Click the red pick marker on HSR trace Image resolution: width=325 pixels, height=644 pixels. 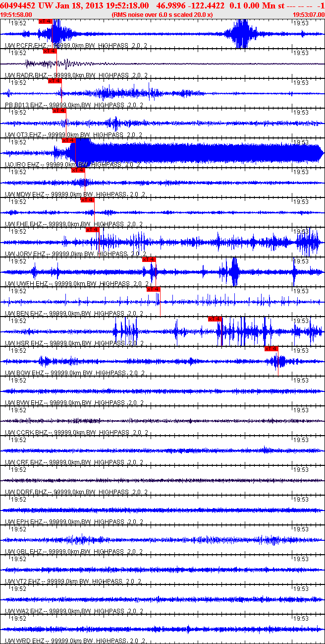click(x=215, y=319)
